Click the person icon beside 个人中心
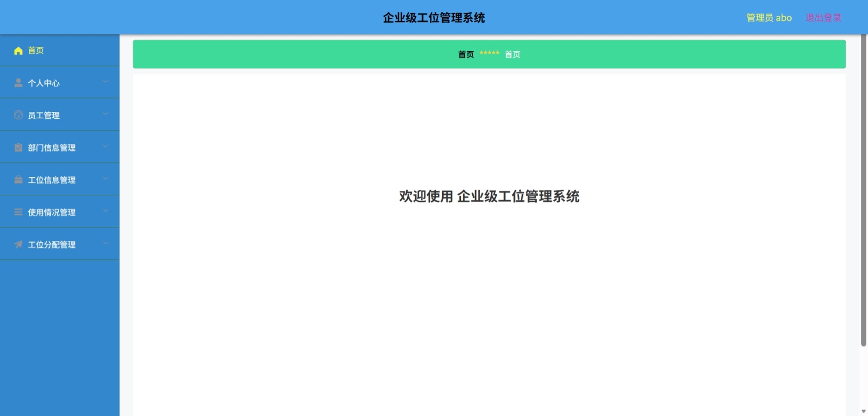Viewport: 868px width, 416px height. (x=18, y=83)
